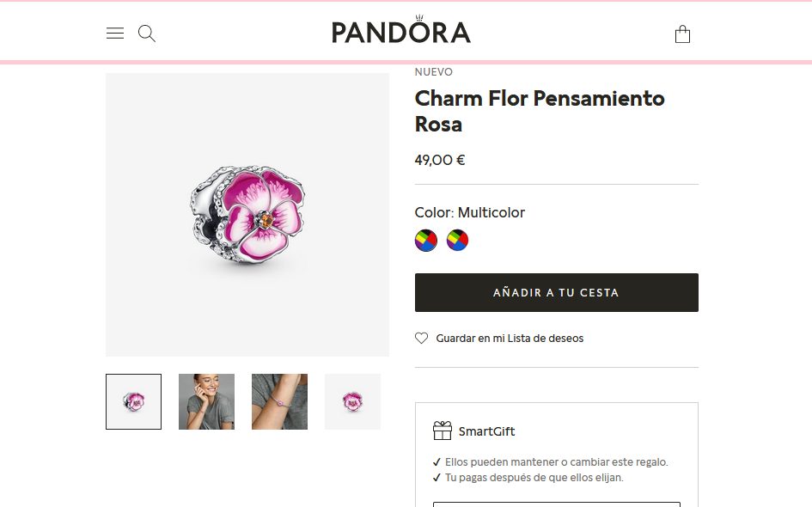
Task: Click the Charm Flor Pensamiento Rosa title
Action: coord(540,111)
